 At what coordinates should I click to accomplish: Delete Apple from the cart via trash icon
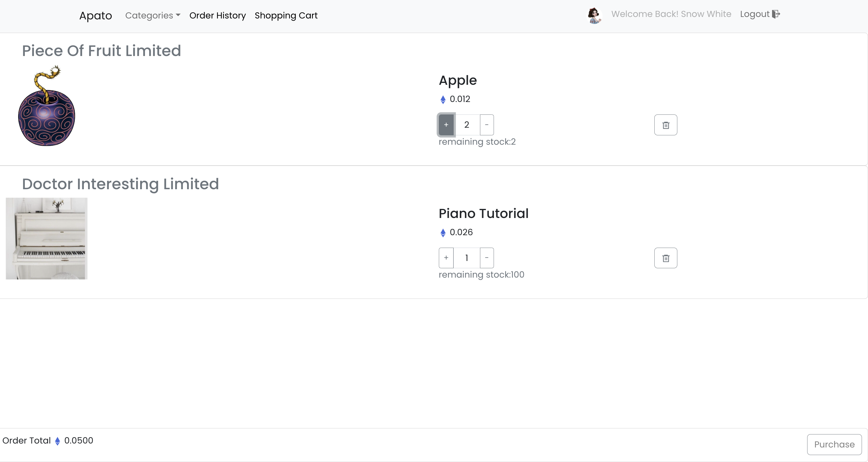666,125
